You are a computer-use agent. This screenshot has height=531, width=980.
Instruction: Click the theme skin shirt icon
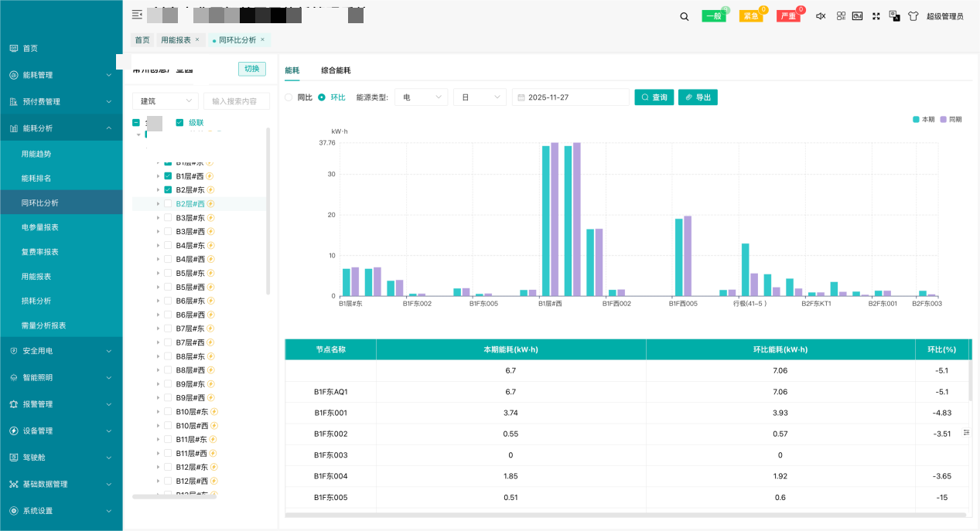click(913, 15)
